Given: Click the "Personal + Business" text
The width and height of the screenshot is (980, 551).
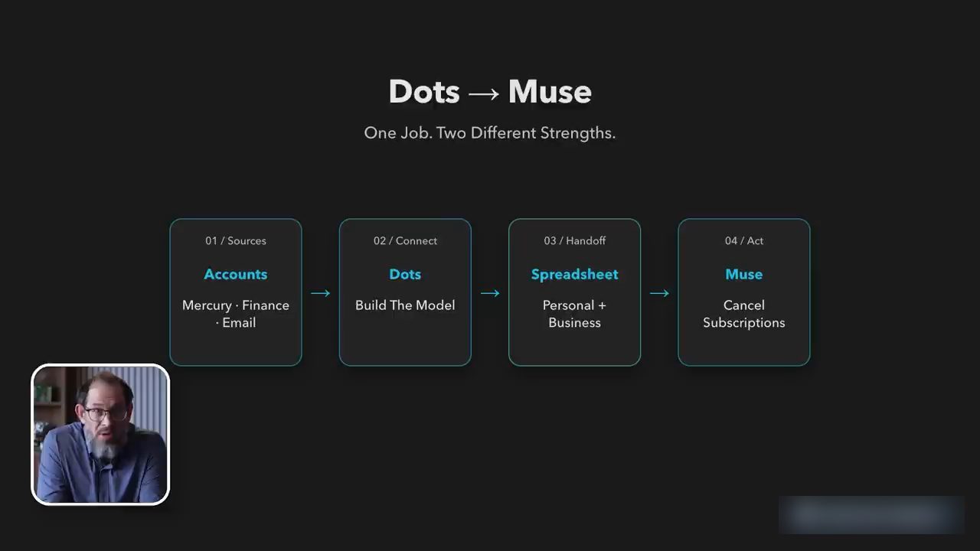Looking at the screenshot, I should (575, 314).
